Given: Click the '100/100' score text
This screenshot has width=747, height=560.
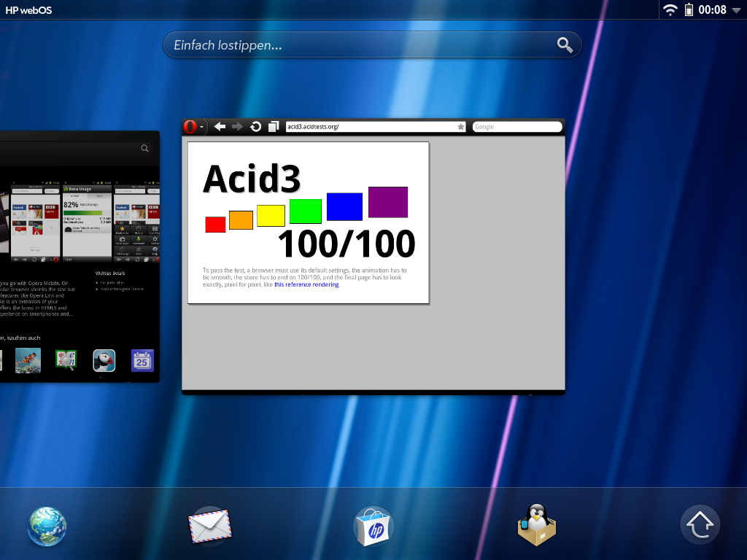Looking at the screenshot, I should pos(347,244).
